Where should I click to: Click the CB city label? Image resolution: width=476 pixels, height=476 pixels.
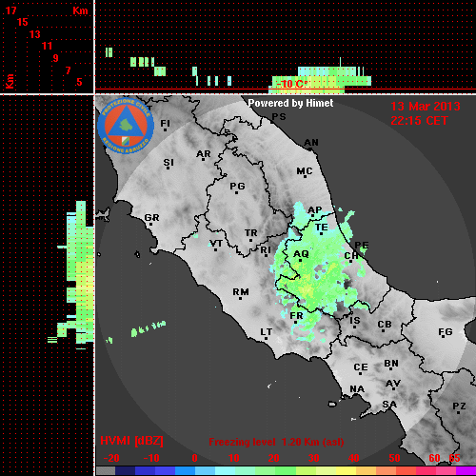[x=385, y=325]
